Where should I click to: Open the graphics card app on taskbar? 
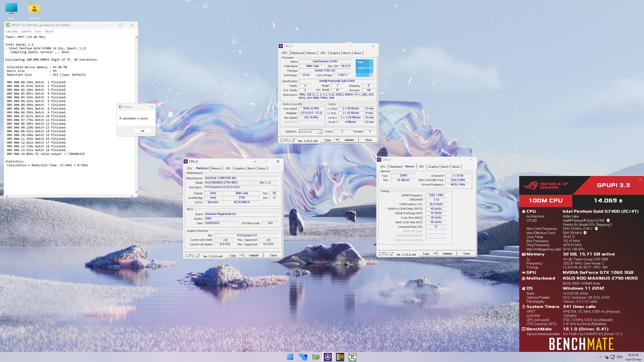[x=315, y=357]
